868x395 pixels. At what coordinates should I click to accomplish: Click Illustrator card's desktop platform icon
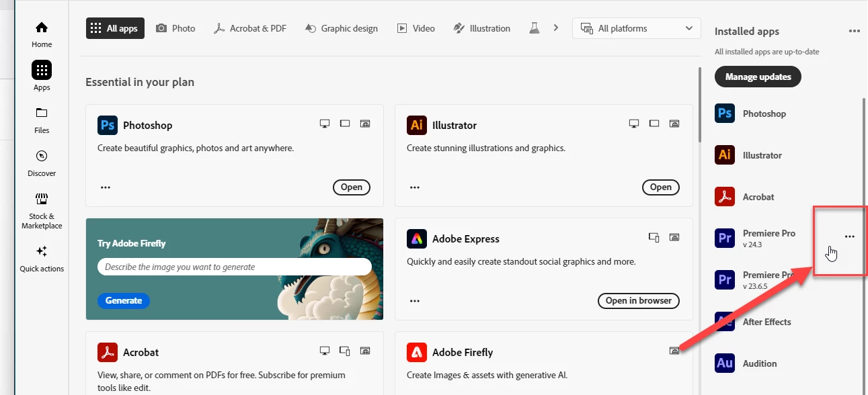coord(633,124)
